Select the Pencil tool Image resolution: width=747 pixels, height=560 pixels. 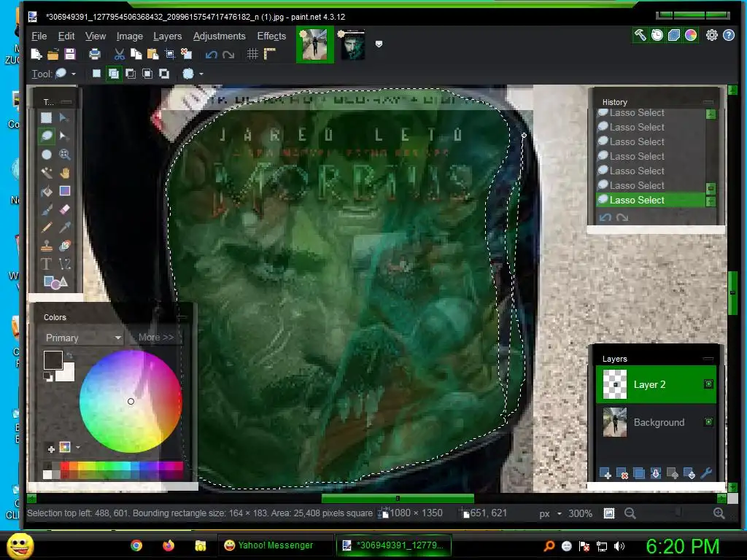[46, 227]
